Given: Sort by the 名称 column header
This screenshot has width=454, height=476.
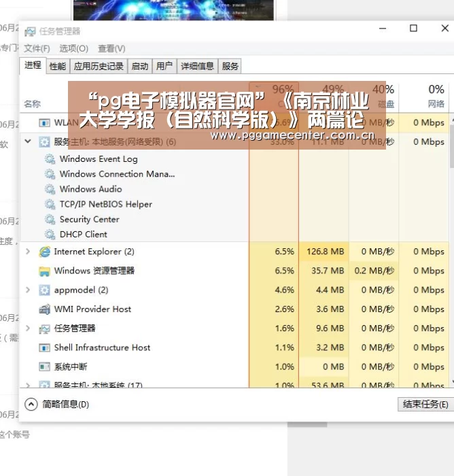Looking at the screenshot, I should tap(33, 104).
